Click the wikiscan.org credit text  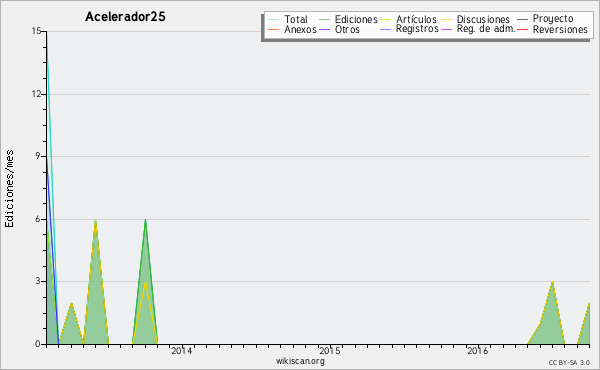[x=300, y=361]
